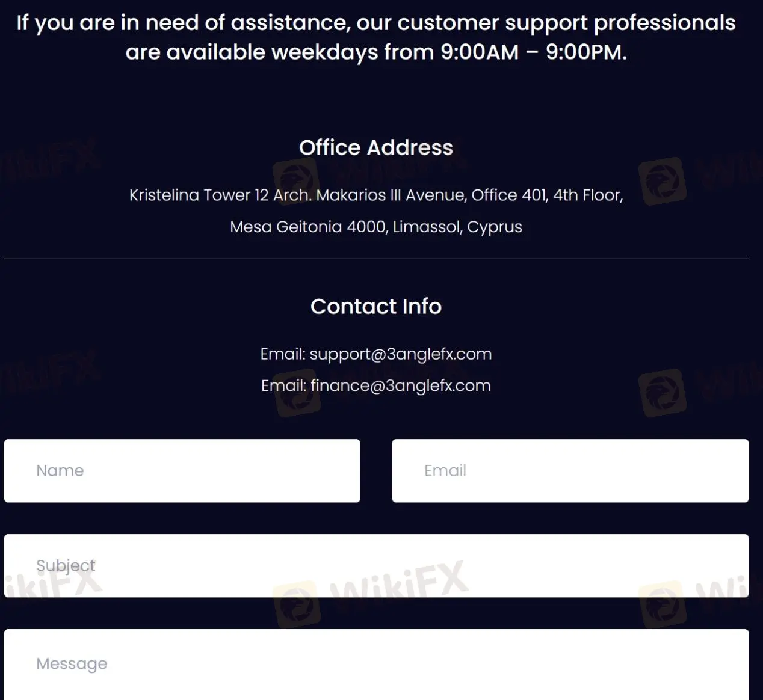Click the Name input field

pyautogui.click(x=182, y=470)
